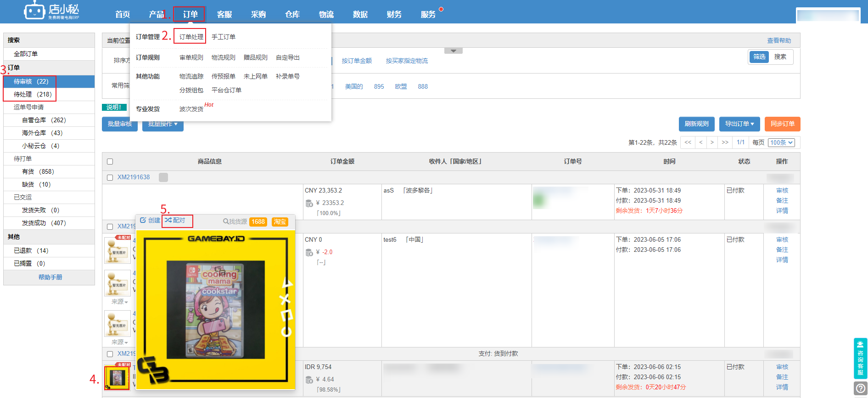Image resolution: width=868 pixels, height=398 pixels.
Task: Click the coin icon beside ¥ -2.0
Action: click(309, 252)
